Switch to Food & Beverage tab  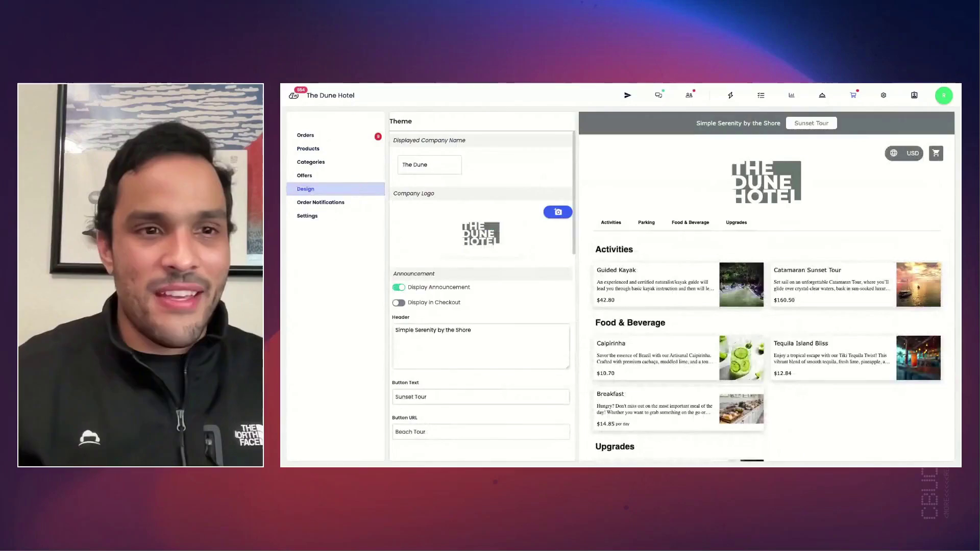[x=690, y=222]
